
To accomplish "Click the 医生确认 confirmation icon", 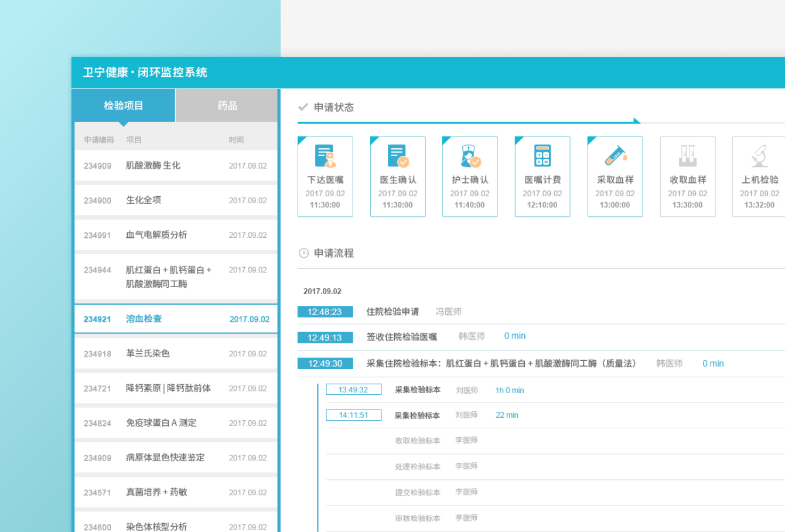I will coord(398,156).
